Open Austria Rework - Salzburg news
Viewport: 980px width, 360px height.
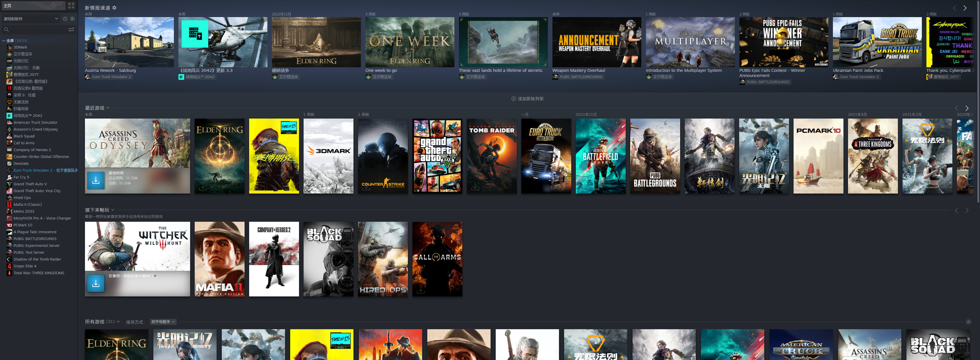(x=129, y=42)
